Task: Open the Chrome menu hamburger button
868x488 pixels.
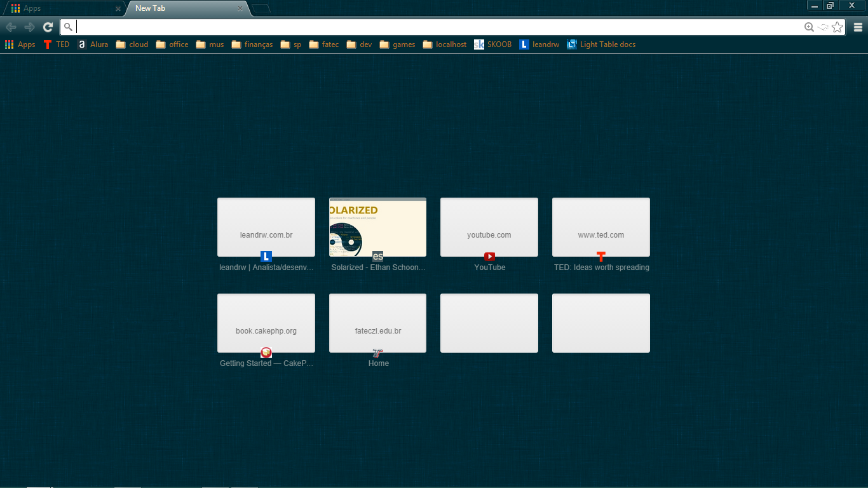Action: (857, 27)
